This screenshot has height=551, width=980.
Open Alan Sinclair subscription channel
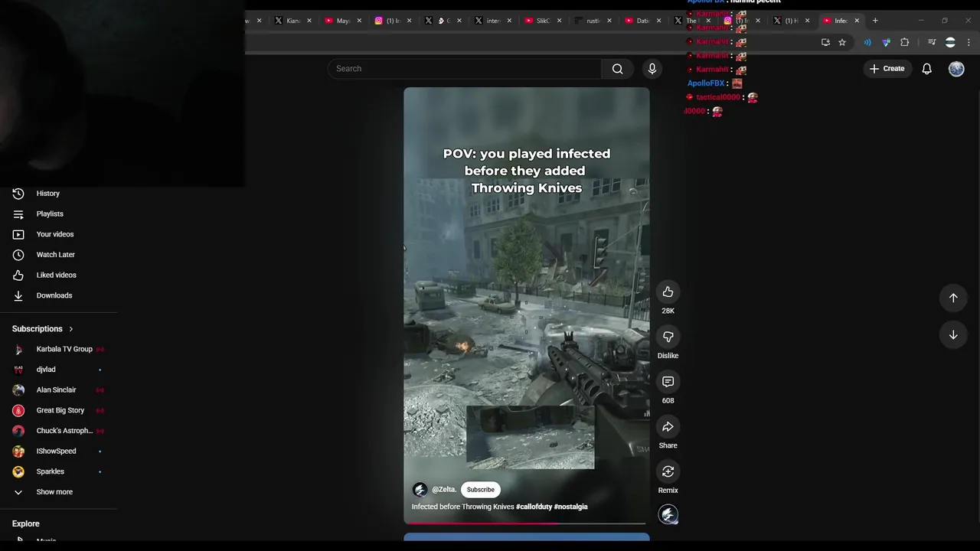[58, 390]
